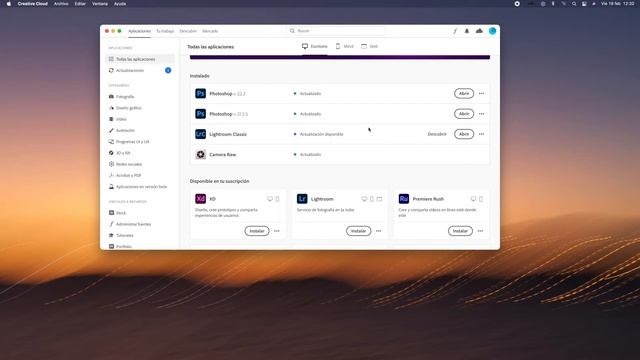Open Photoshop 21.2.5 with Abrir
The image size is (640, 360).
pyautogui.click(x=464, y=114)
